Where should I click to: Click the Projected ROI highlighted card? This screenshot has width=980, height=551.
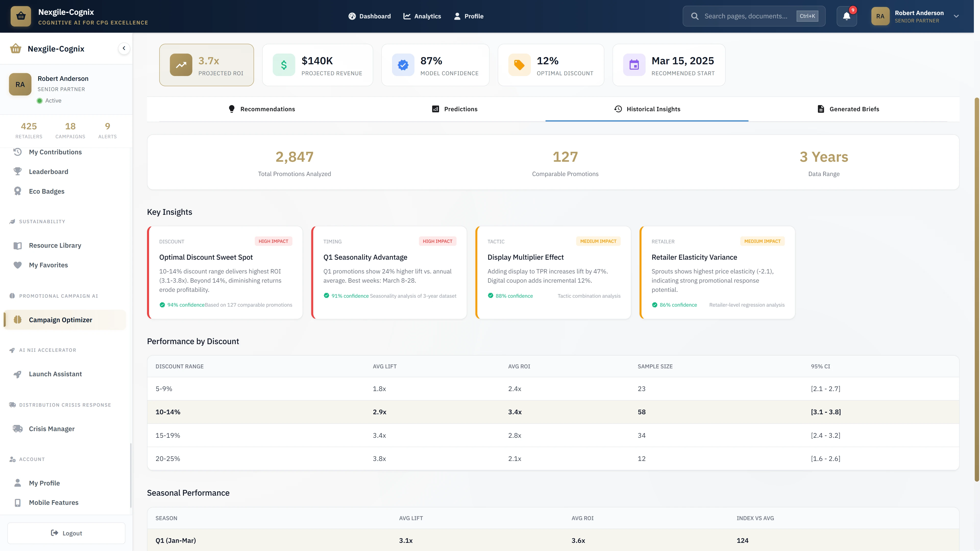tap(206, 65)
